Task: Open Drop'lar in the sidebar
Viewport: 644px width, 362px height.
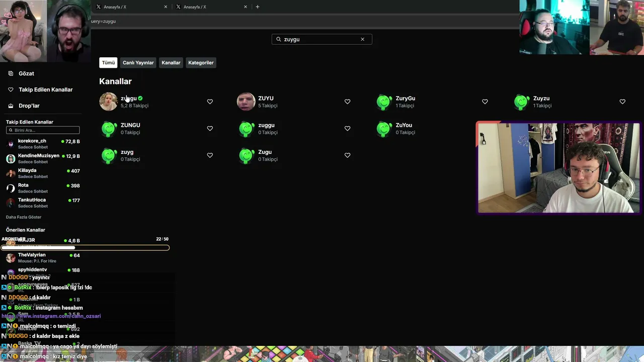Action: pos(29,106)
